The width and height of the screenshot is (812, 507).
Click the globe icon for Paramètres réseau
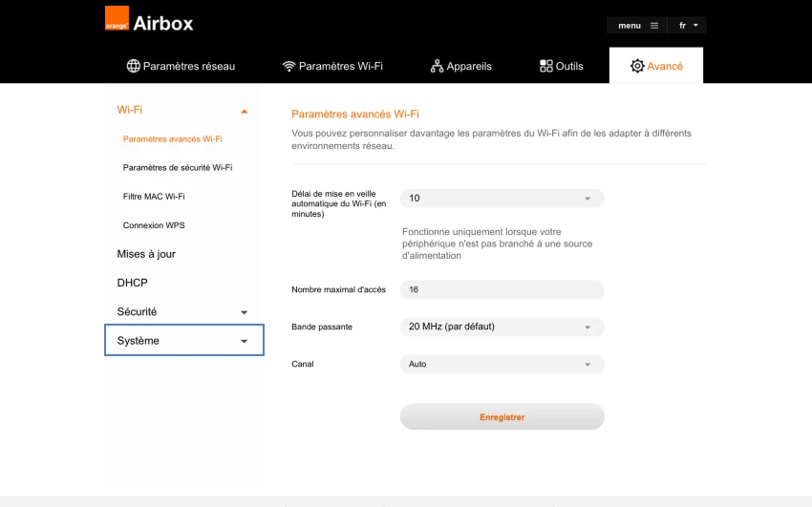tap(133, 66)
